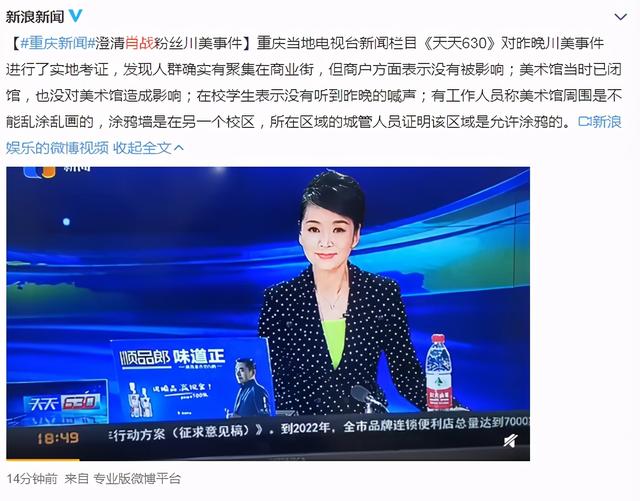Viewport: 640px width, 501px height.
Task: Click the 天天630 program logo in video
Action: [62, 403]
